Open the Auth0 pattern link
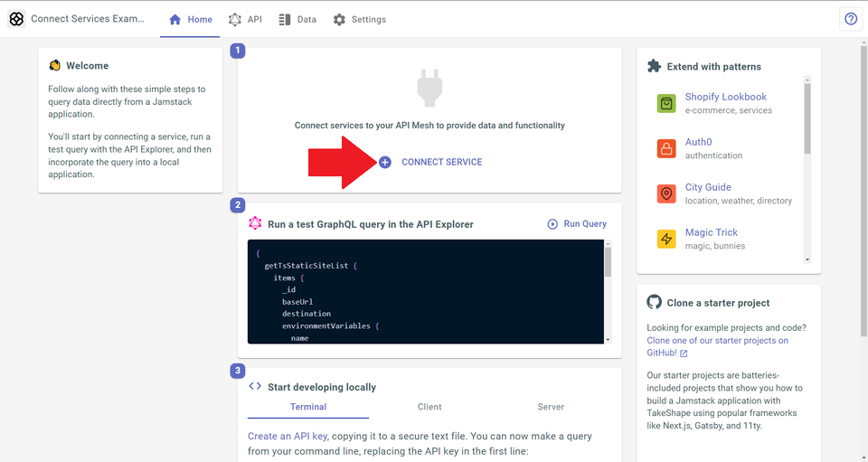 699,142
